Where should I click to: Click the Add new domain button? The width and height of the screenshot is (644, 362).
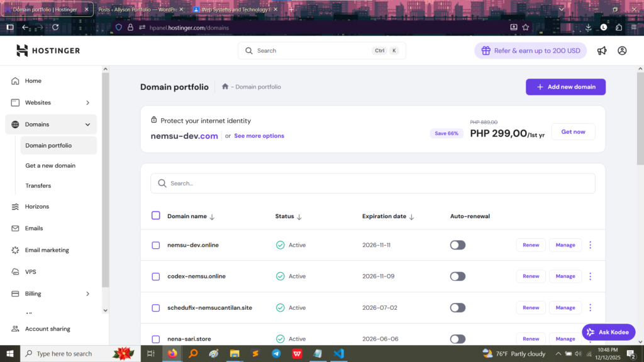click(565, 87)
